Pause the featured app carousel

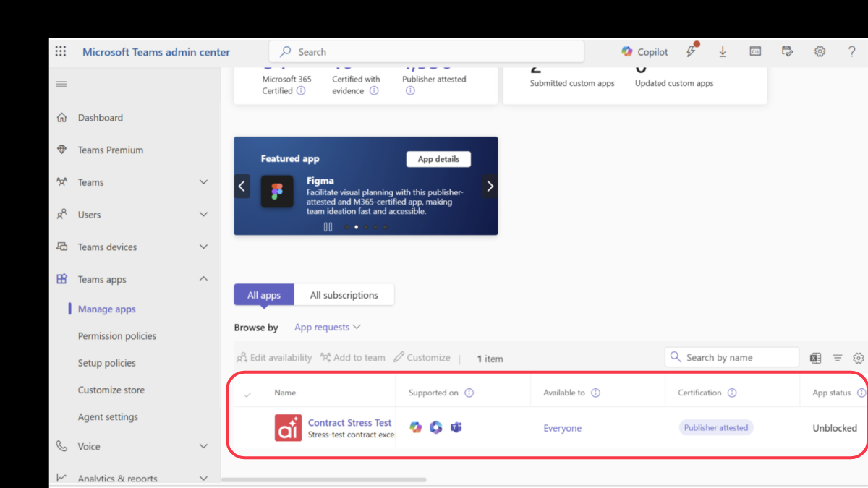point(328,227)
